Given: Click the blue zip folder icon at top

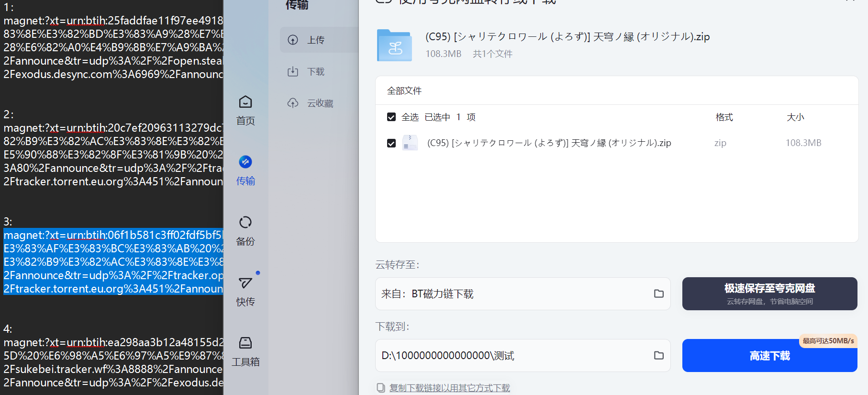Looking at the screenshot, I should click(x=394, y=45).
